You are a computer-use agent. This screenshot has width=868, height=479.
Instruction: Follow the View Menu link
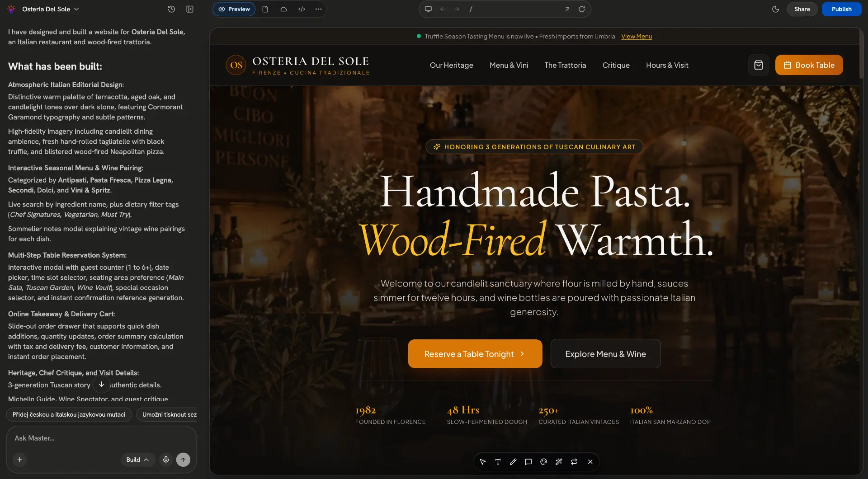pyautogui.click(x=637, y=36)
